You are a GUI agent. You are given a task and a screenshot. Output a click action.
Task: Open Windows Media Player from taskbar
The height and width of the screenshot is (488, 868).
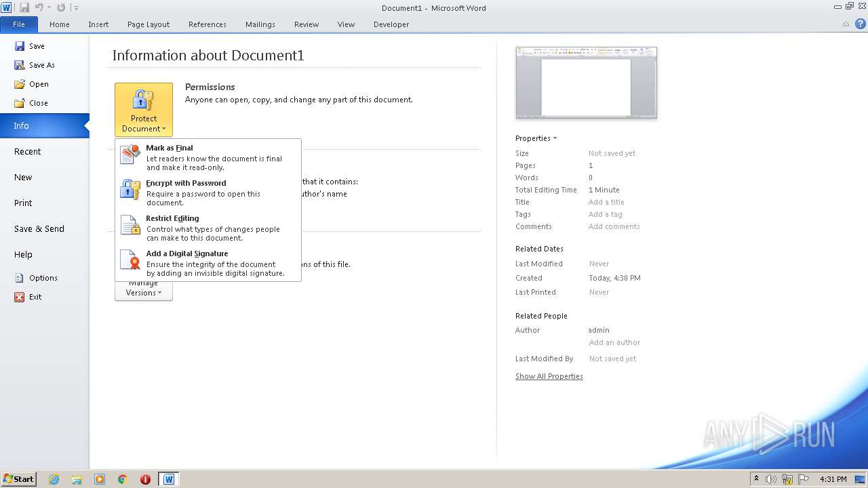(100, 479)
